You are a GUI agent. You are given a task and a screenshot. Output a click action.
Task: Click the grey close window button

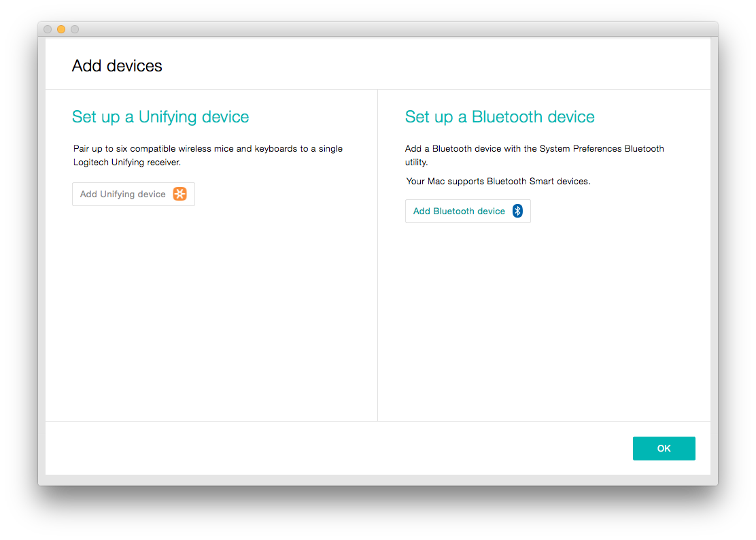tap(48, 29)
